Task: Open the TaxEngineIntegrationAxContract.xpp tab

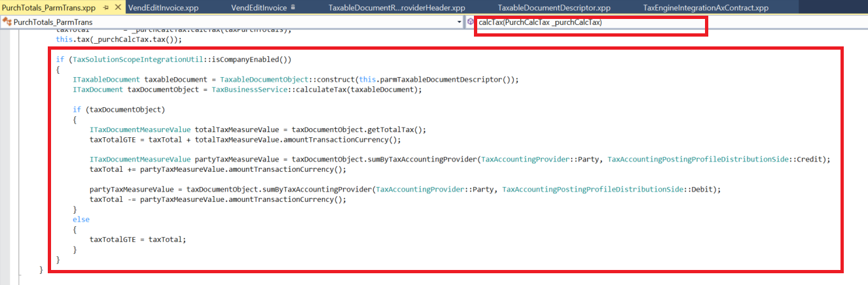Action: [706, 8]
